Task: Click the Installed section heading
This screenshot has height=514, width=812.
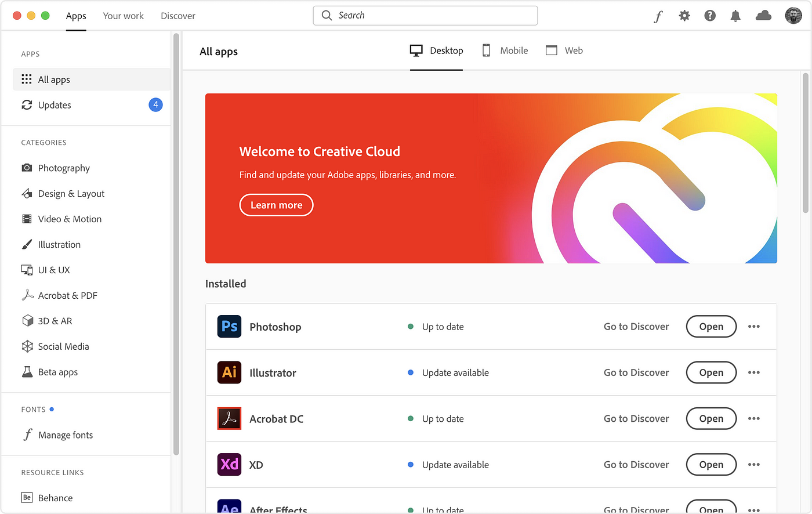Action: [226, 284]
